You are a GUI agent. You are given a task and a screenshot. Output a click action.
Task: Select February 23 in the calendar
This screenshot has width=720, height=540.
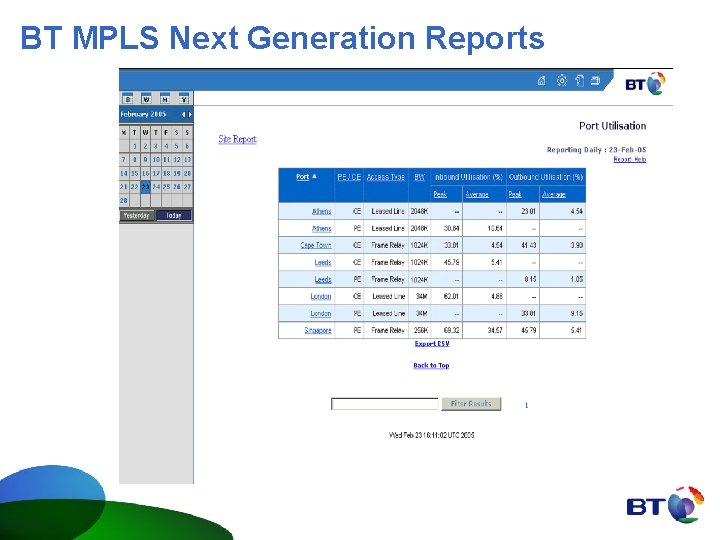[x=145, y=187]
